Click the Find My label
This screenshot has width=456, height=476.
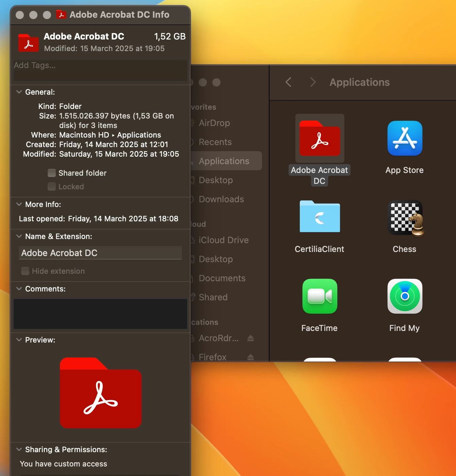click(x=405, y=328)
